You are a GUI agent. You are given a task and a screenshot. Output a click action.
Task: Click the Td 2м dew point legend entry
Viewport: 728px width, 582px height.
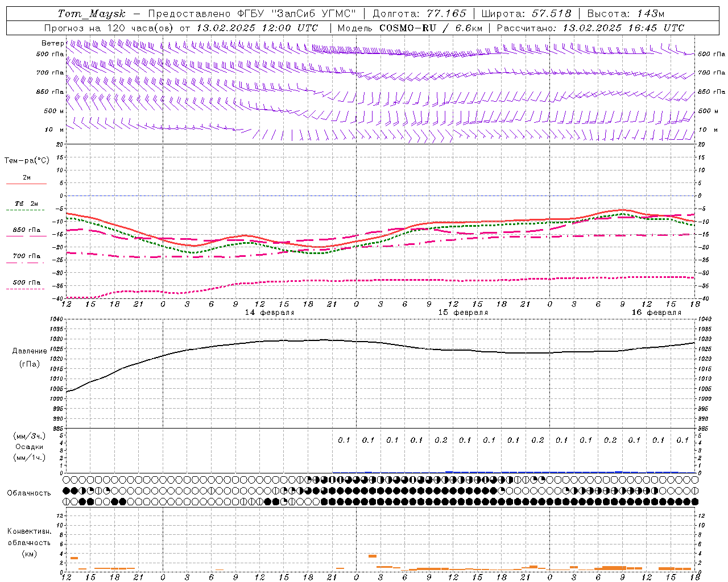pos(27,203)
